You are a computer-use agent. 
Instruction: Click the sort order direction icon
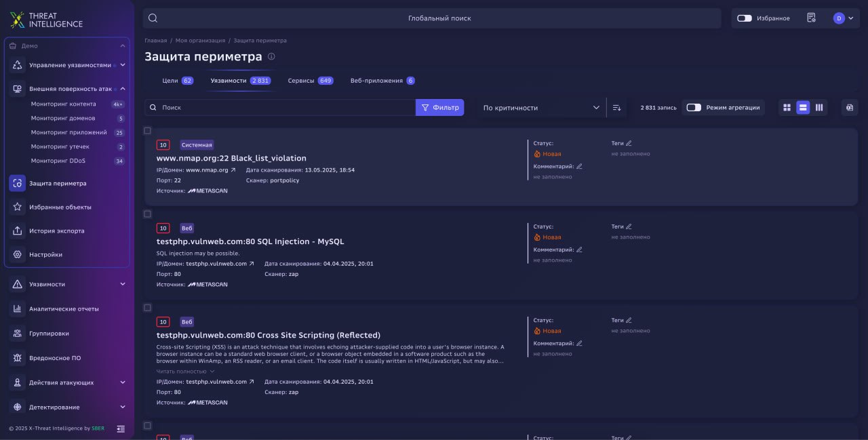616,107
